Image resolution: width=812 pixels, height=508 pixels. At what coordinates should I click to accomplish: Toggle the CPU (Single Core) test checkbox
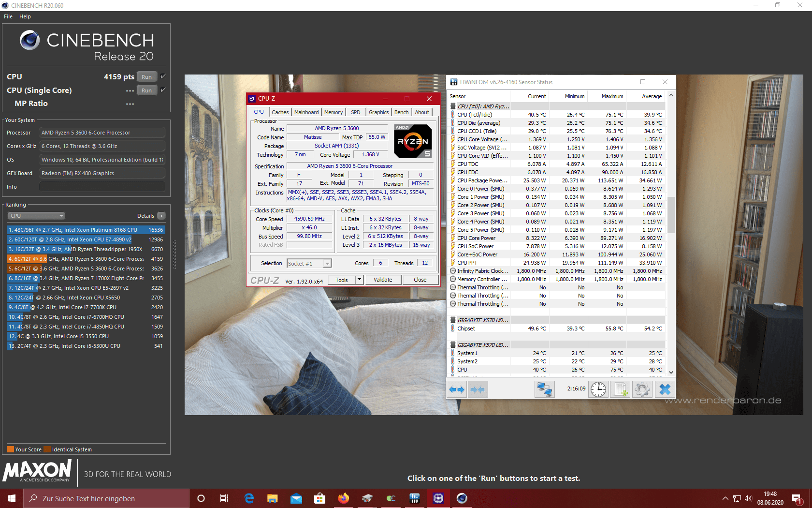coord(163,90)
